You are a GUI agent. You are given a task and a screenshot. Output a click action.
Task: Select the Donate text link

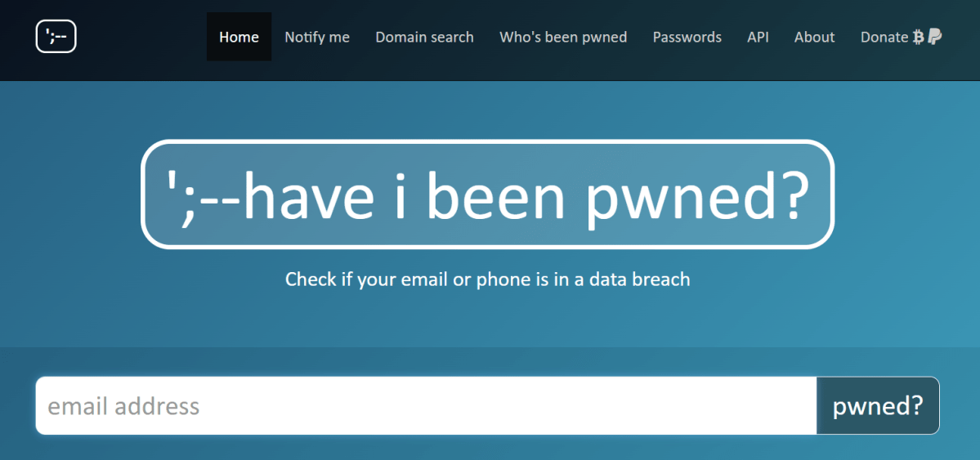click(x=884, y=37)
